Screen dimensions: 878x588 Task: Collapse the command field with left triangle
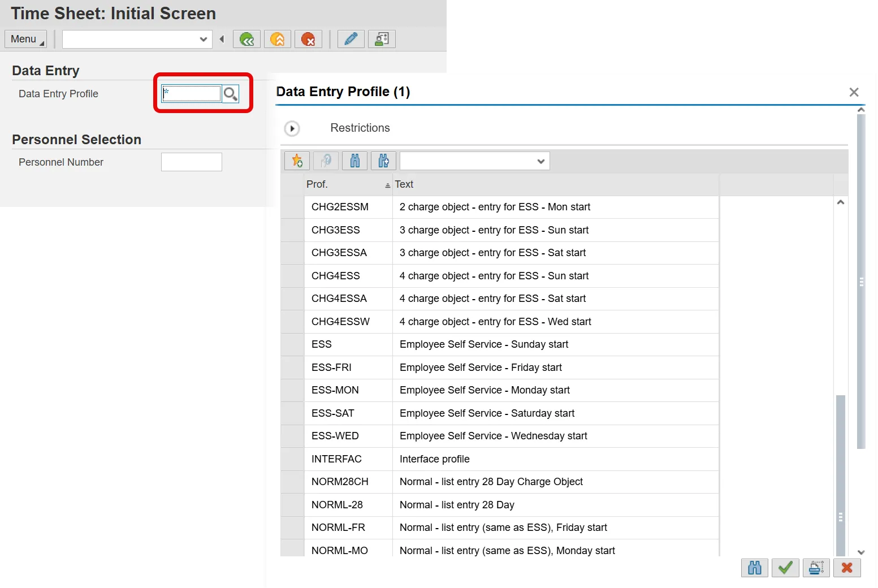pos(222,39)
